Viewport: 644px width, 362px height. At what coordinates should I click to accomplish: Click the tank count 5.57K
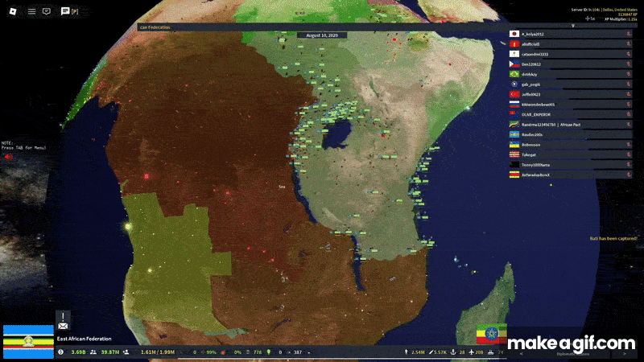click(440, 352)
